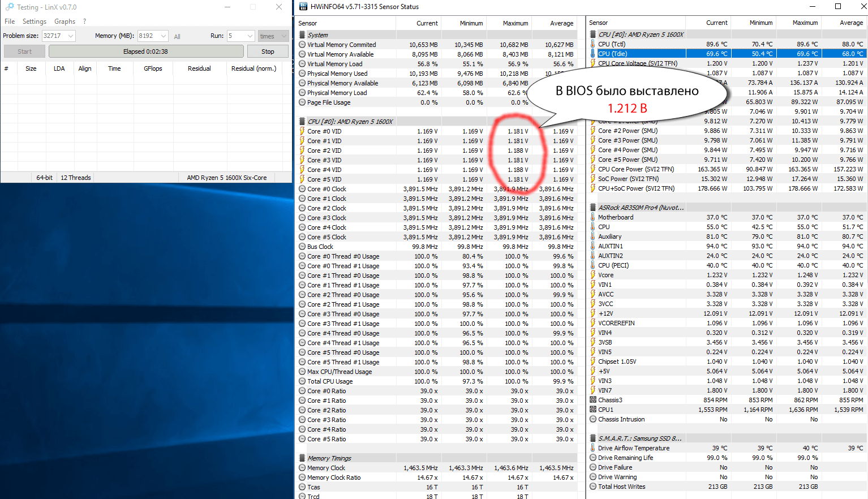Select the CPU+SoC Power (SVI2 TFN) row label
The height and width of the screenshot is (499, 868).
point(637,188)
